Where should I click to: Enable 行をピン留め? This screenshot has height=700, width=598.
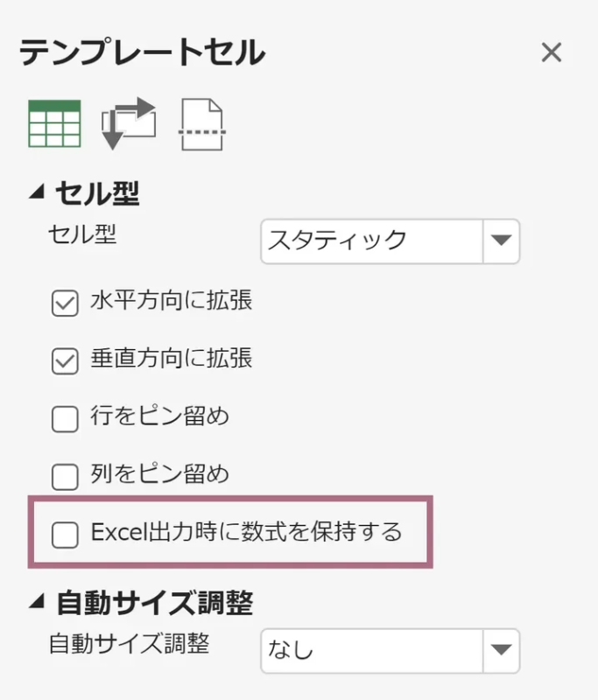64,416
